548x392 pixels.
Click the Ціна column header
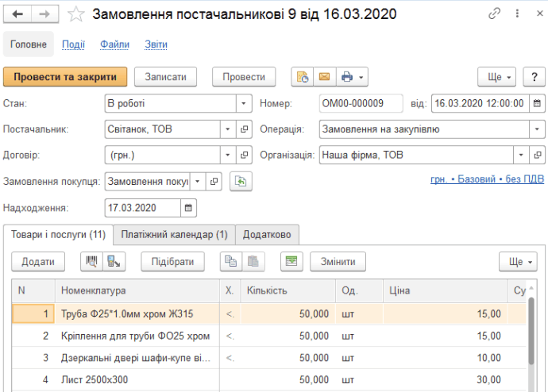(446, 290)
